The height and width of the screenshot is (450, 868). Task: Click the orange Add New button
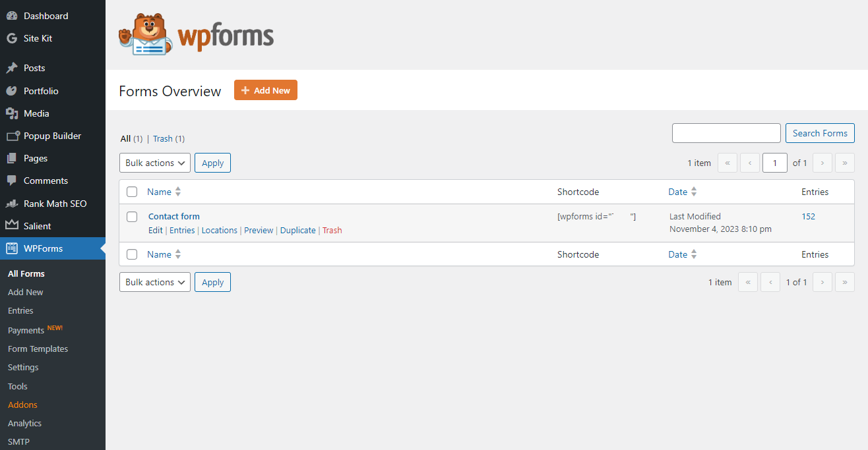[x=266, y=90]
